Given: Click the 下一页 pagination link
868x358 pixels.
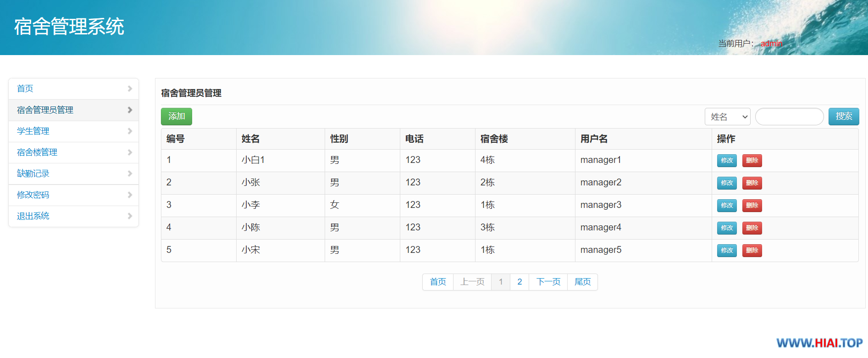Looking at the screenshot, I should [548, 282].
